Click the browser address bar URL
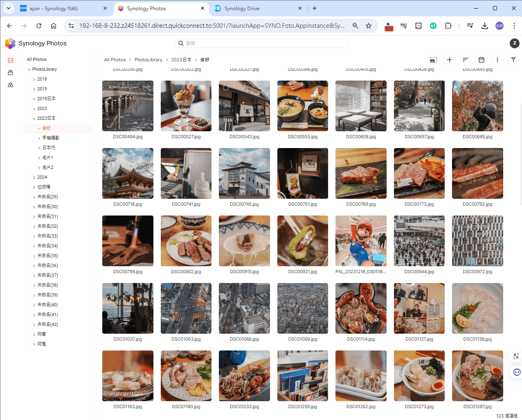This screenshot has width=522, height=420. 212,26
